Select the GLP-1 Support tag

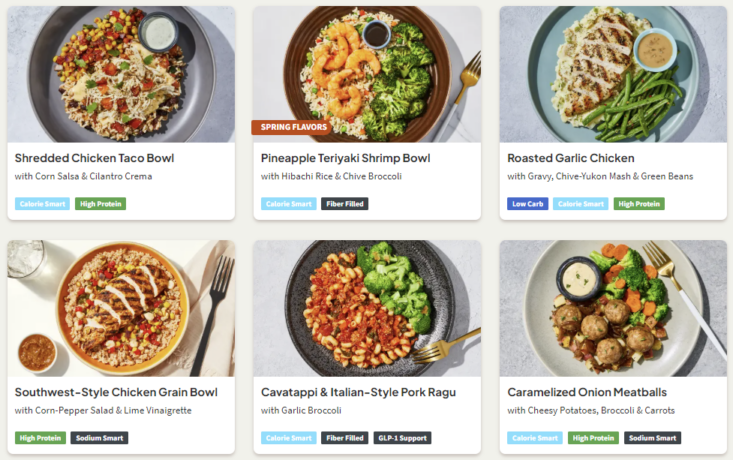pos(400,438)
